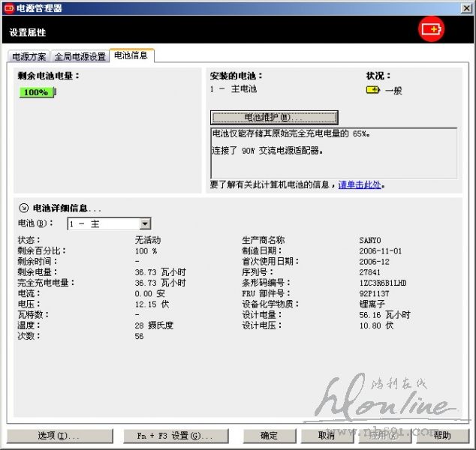Confirm with the 确定 button
Image resolution: width=476 pixels, height=450 pixels.
[x=269, y=436]
